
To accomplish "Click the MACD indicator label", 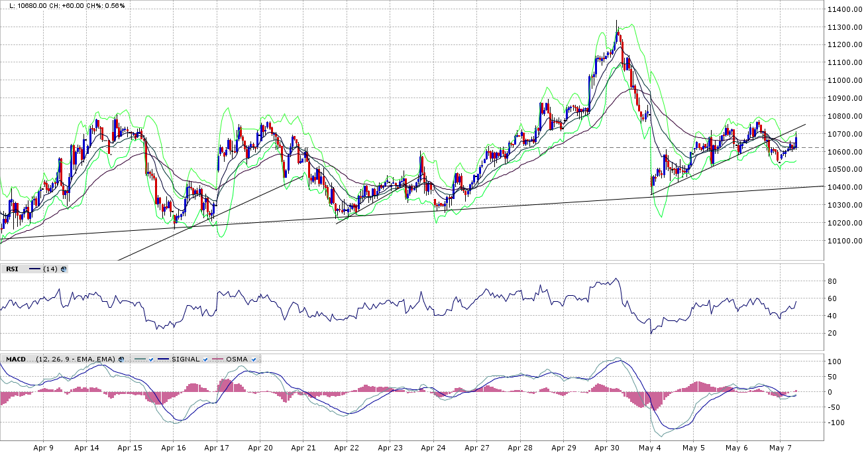I will click(x=15, y=359).
